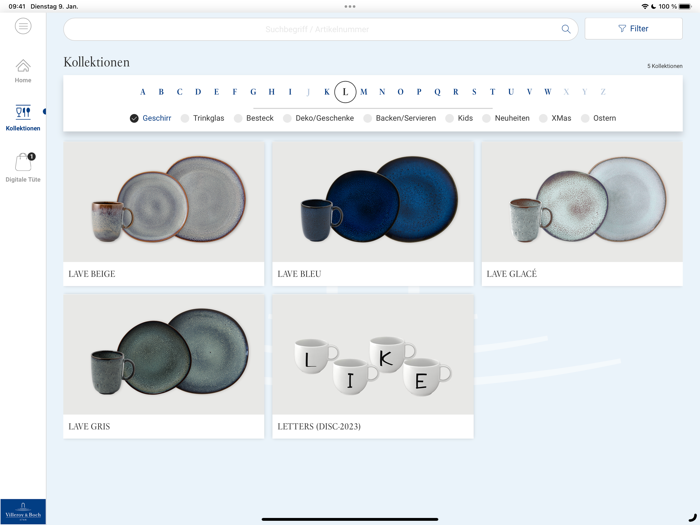700x525 pixels.
Task: Select the Ostern category
Action: point(598,118)
